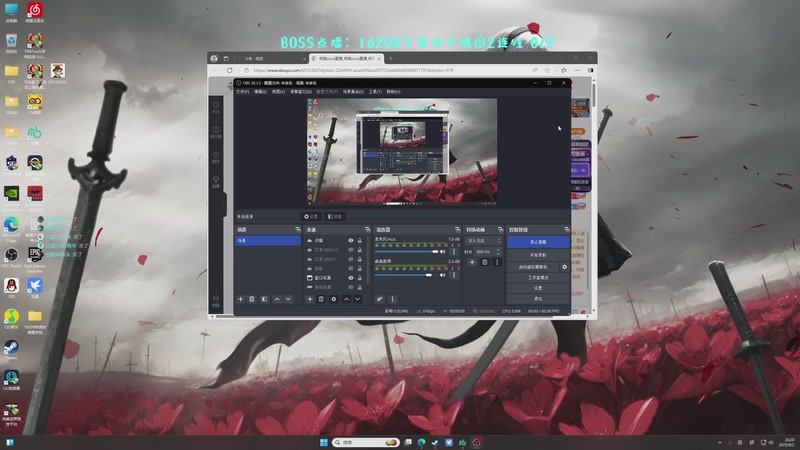Click the Windows Start button on taskbar
Image resolution: width=800 pixels, height=450 pixels.
tap(323, 442)
